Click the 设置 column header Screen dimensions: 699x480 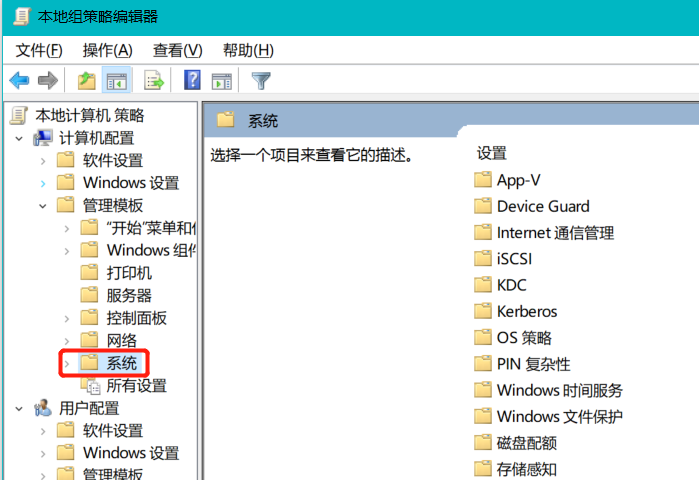(492, 153)
